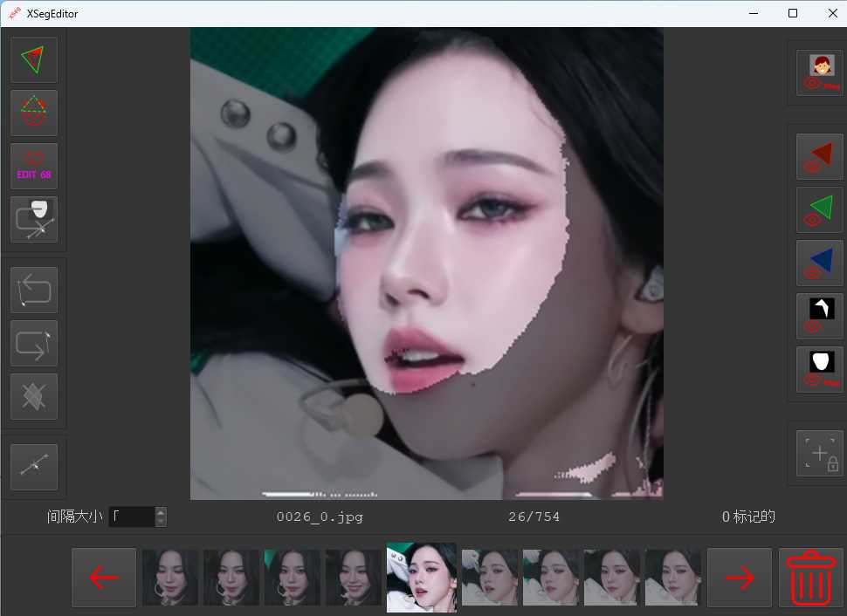Click the '间隔大小' interval size label
Image resolution: width=847 pixels, height=616 pixels.
pos(74,517)
